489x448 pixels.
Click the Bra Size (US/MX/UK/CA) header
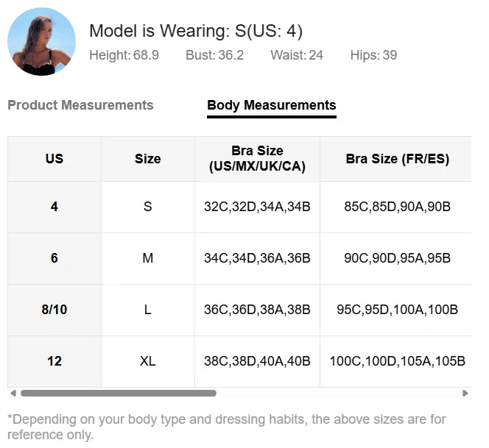click(257, 159)
